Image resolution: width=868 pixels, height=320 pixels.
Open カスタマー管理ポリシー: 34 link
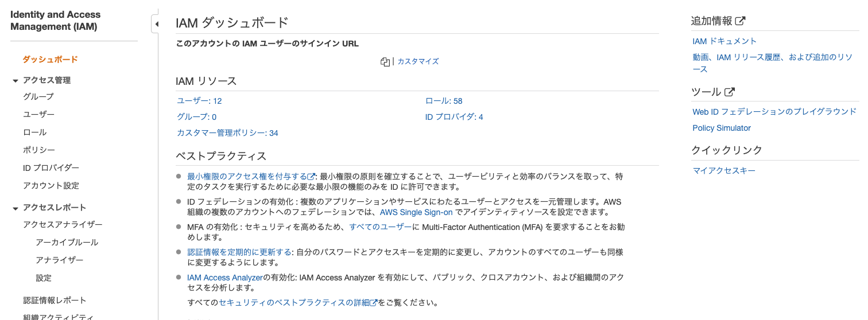pyautogui.click(x=227, y=133)
